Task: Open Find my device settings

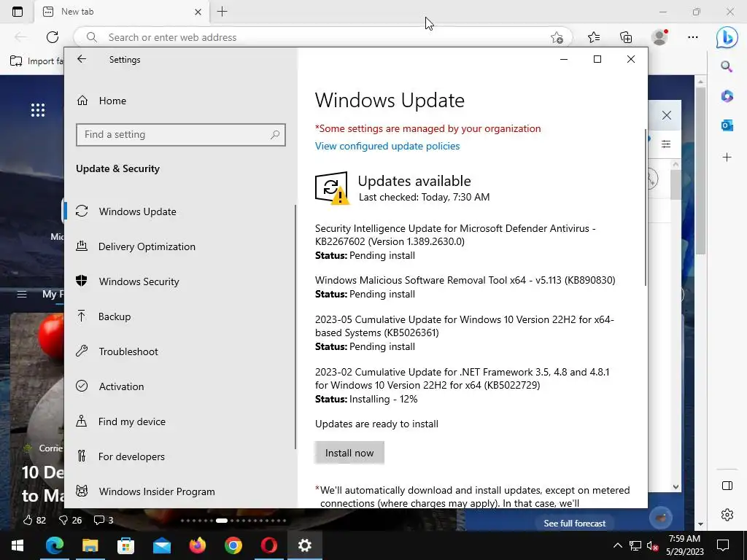Action: (131, 421)
